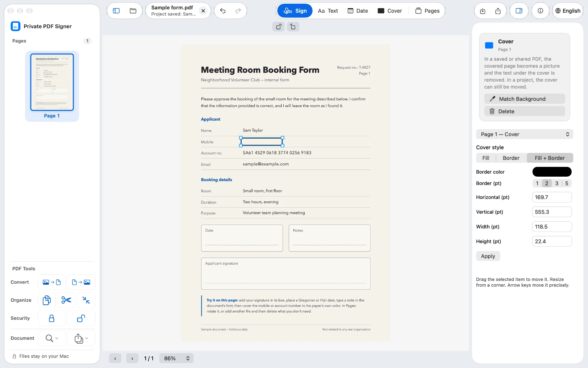Merge documents with the Organize copy icon
Screen dimensions: 588x368
(x=47, y=300)
